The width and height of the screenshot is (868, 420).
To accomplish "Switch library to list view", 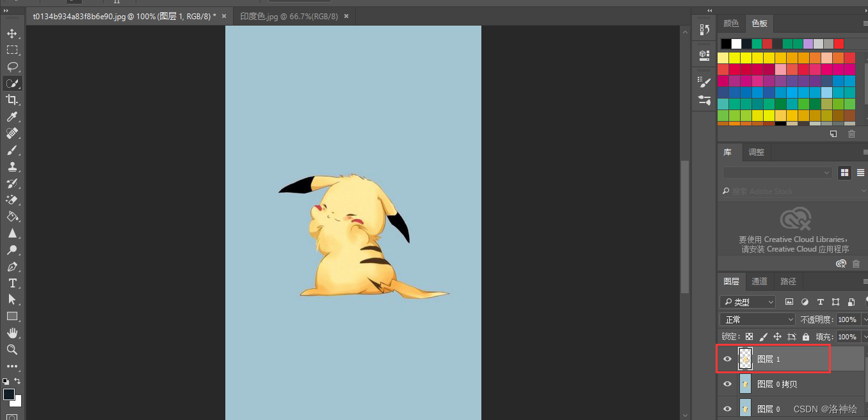I will click(x=860, y=172).
